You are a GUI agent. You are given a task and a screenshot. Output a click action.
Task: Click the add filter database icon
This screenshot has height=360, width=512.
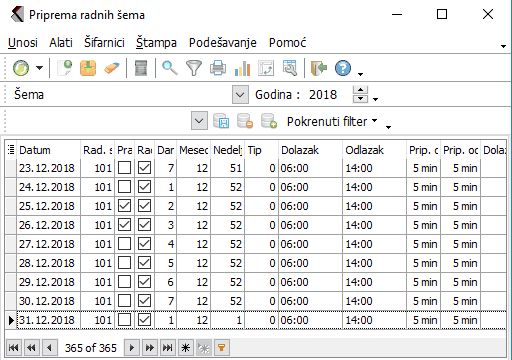pyautogui.click(x=269, y=121)
